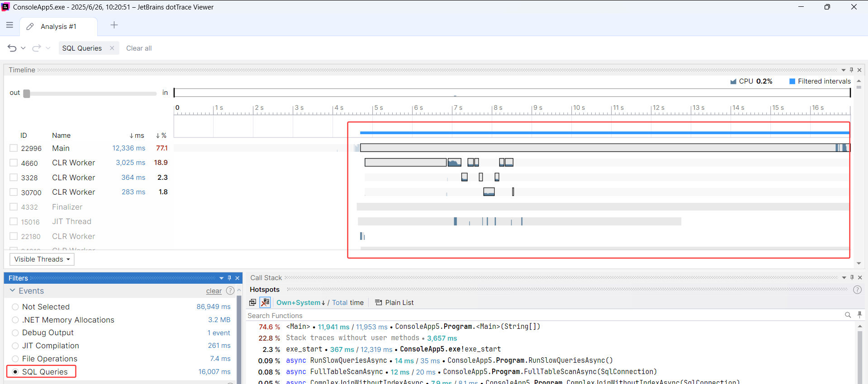Image resolution: width=868 pixels, height=384 pixels.
Task: Click the Events help question icon
Action: [230, 290]
